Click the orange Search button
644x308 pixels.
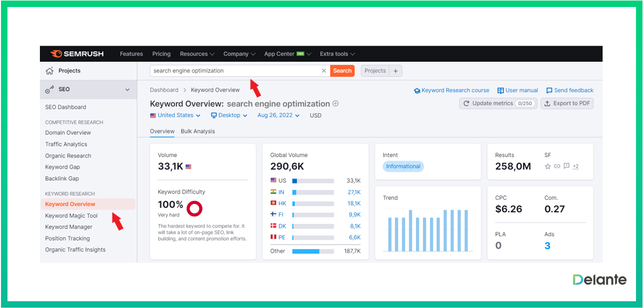pyautogui.click(x=342, y=71)
